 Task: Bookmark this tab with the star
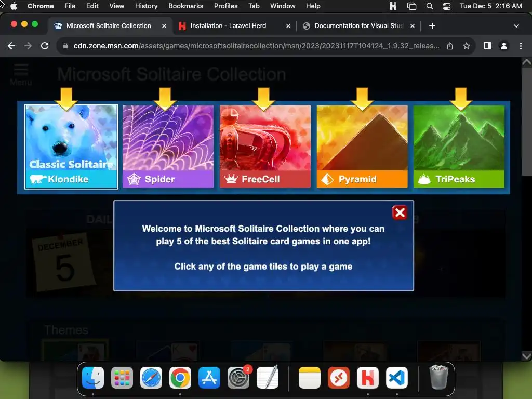467,46
